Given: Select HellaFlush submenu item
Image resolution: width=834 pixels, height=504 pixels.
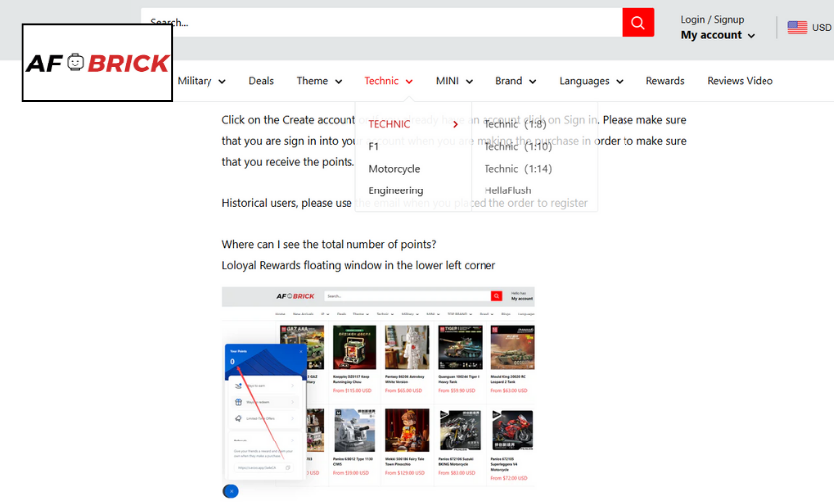Looking at the screenshot, I should [x=507, y=190].
